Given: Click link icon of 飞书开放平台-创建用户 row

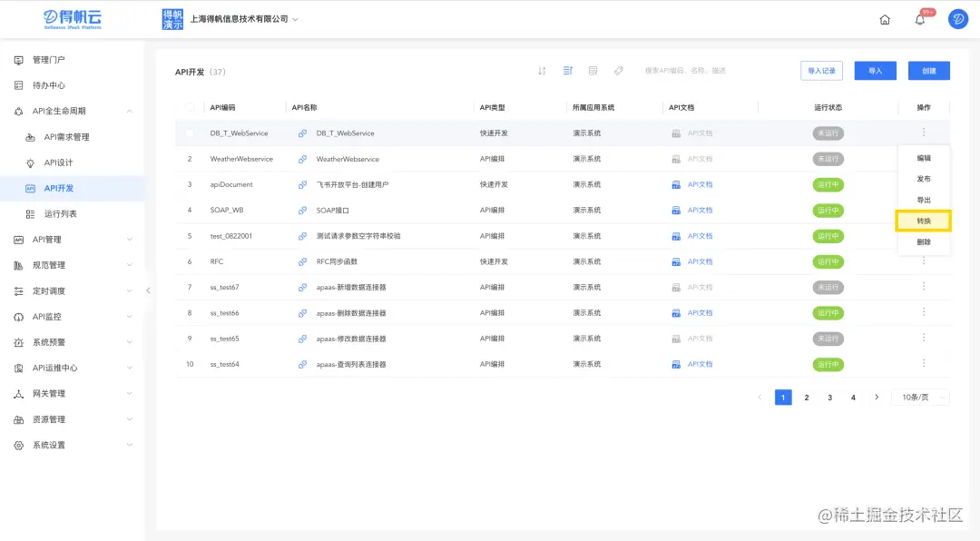Looking at the screenshot, I should 302,184.
